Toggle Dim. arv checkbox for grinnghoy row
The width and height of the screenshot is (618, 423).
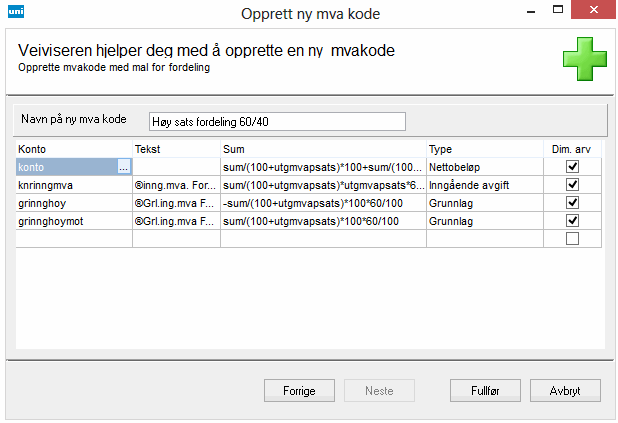(573, 203)
